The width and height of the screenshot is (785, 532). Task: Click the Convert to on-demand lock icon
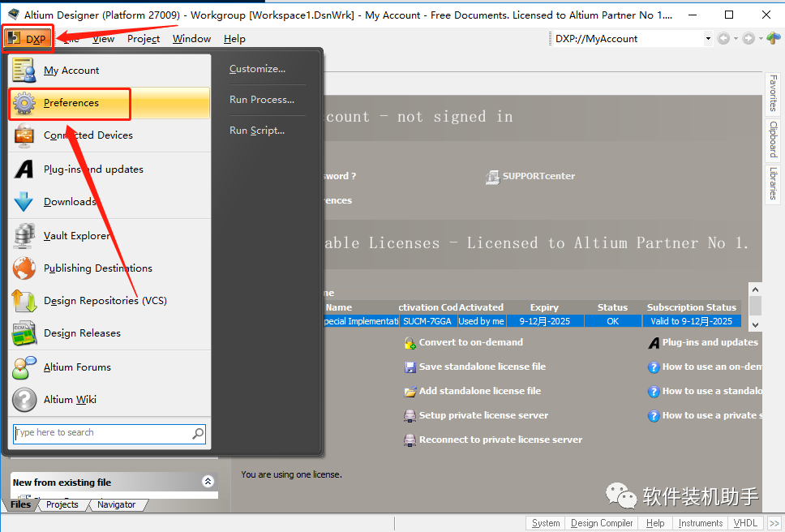point(410,343)
